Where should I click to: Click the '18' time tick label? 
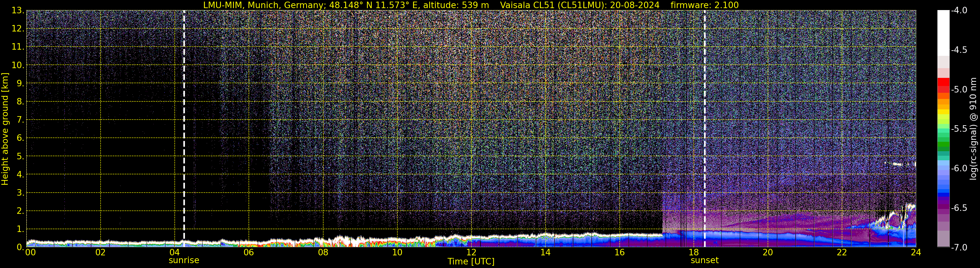pyautogui.click(x=694, y=252)
